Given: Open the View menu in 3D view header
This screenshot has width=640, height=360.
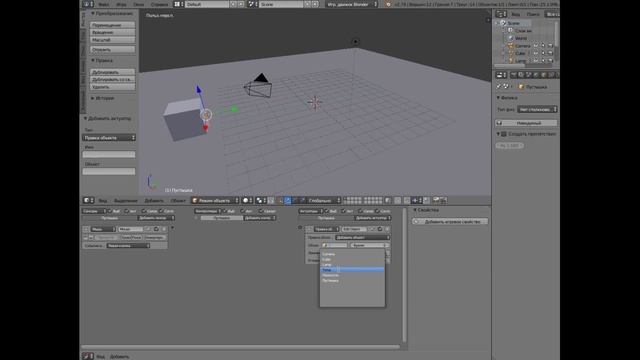Looking at the screenshot, I should tap(103, 200).
